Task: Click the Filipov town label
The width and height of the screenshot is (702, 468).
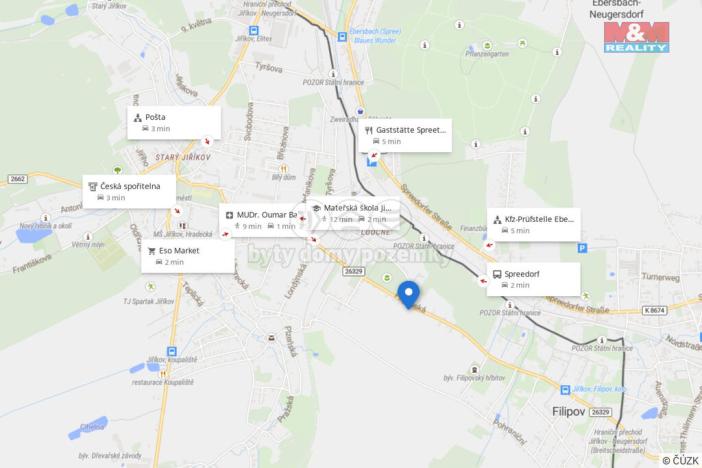Action: [x=568, y=412]
